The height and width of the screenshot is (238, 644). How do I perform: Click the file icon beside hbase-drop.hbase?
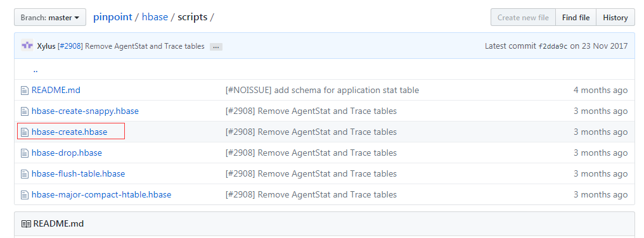coord(25,153)
